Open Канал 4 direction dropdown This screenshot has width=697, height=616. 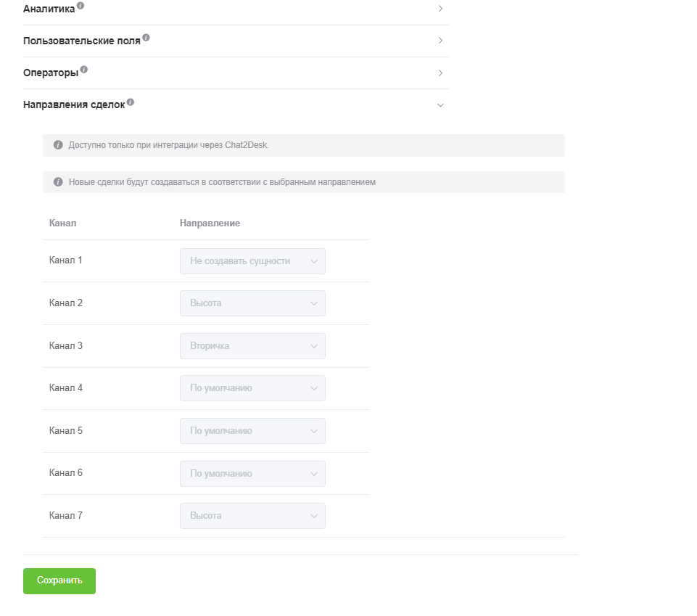coord(252,388)
